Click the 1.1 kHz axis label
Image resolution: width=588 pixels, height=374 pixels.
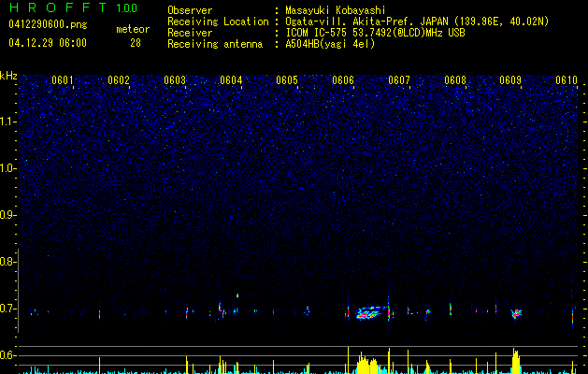click(x=8, y=122)
